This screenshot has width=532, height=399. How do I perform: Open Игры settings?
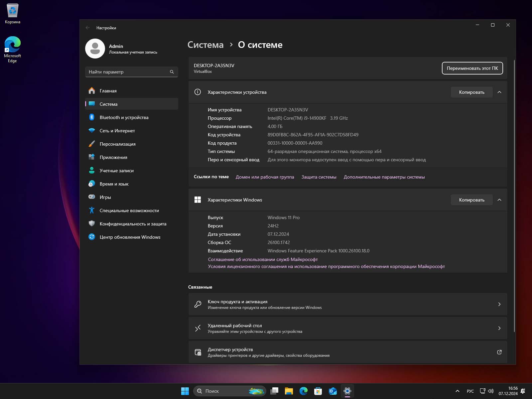click(106, 197)
